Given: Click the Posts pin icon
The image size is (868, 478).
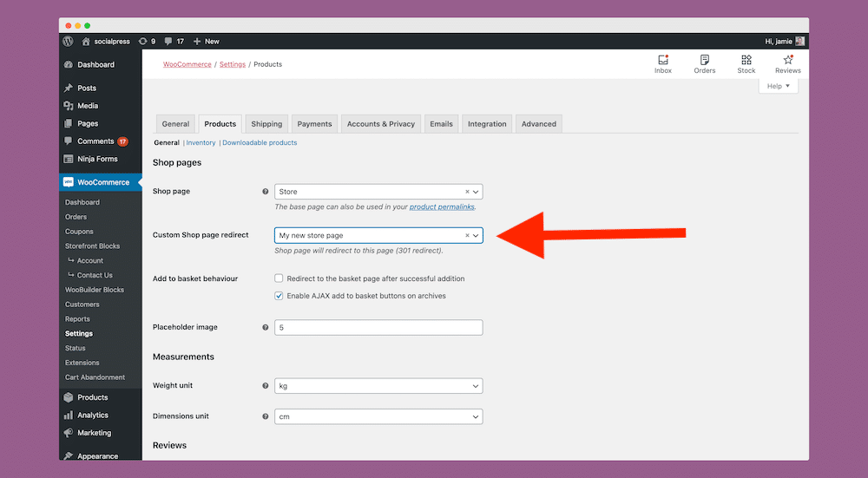Looking at the screenshot, I should pos(68,88).
